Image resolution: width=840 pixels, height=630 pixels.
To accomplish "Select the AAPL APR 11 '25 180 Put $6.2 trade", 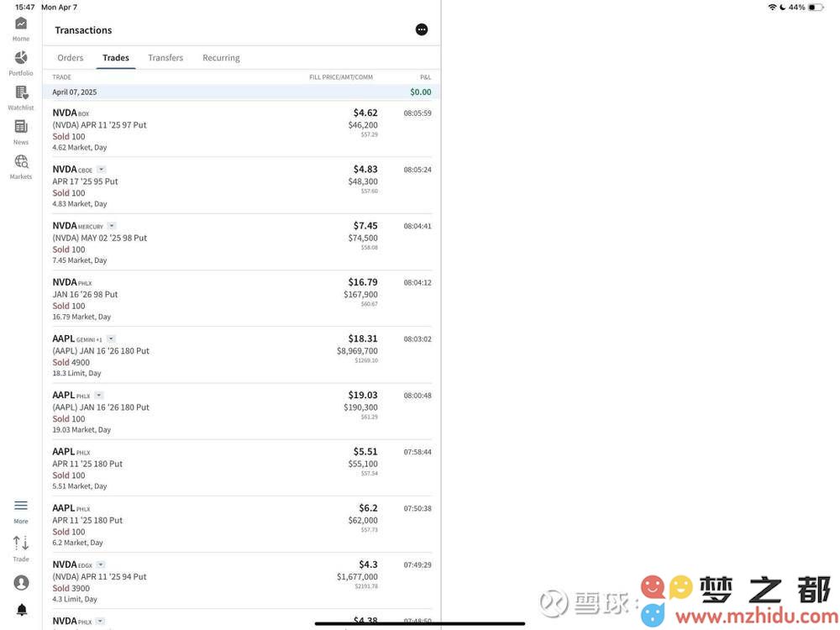I will (x=242, y=524).
